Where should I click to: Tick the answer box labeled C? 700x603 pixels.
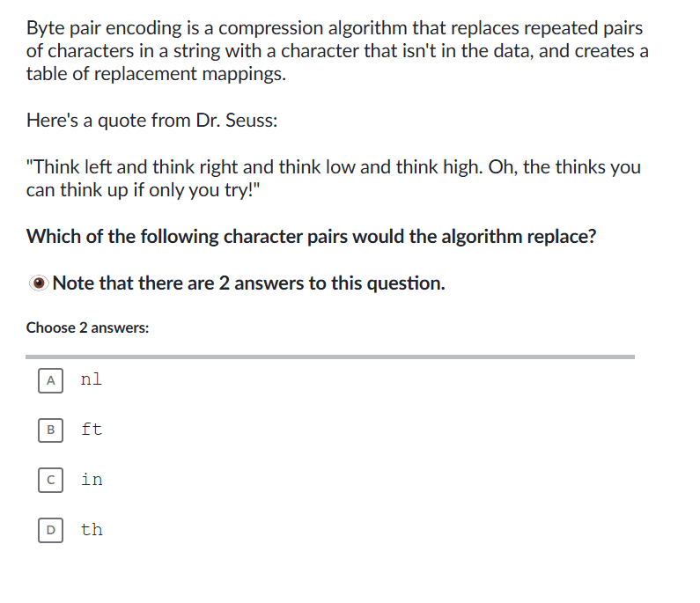[50, 481]
